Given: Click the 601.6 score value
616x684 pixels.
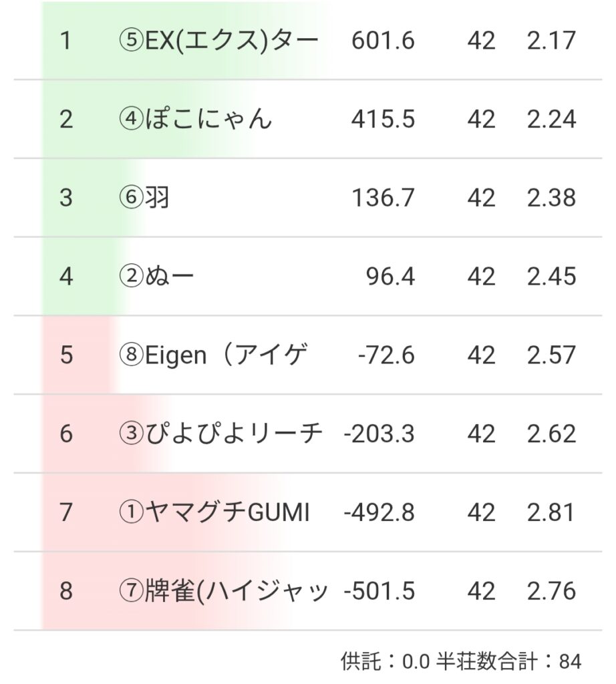Looking at the screenshot, I should pos(383,41).
